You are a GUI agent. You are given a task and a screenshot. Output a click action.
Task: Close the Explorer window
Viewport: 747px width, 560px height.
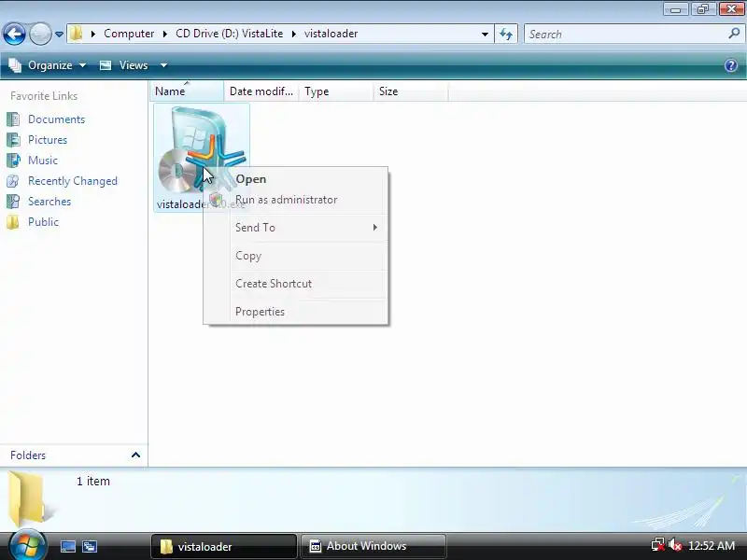pyautogui.click(x=730, y=9)
